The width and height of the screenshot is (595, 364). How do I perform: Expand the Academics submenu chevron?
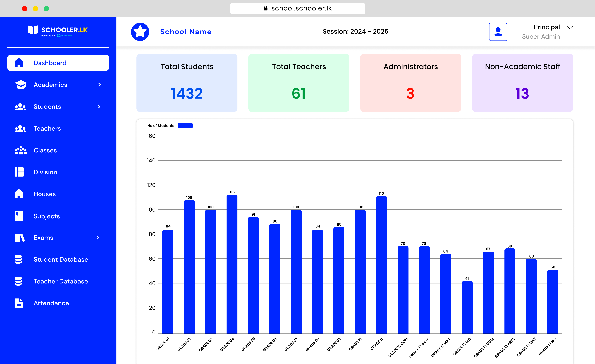100,85
